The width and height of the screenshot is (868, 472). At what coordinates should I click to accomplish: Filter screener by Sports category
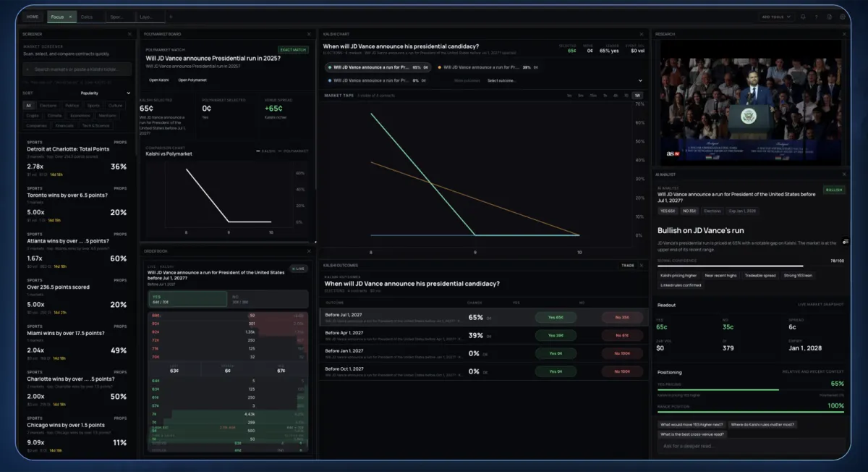point(94,105)
